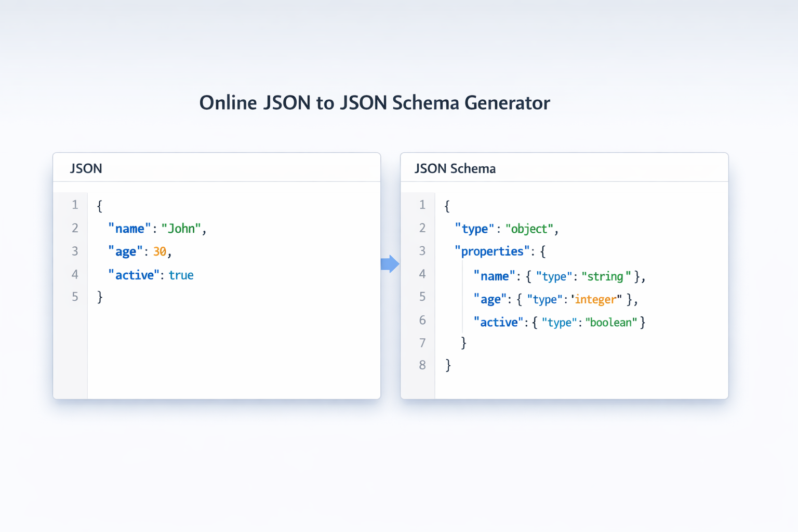This screenshot has width=798, height=532.
Task: Click the blue convert arrow between panels
Action: coord(390,264)
